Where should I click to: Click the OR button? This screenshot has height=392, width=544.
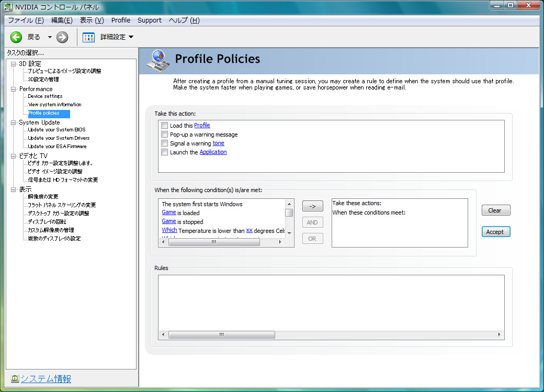[313, 239]
